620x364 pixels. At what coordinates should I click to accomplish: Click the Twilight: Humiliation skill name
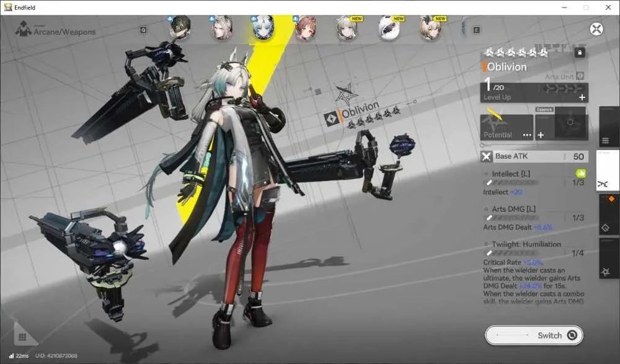tap(526, 244)
